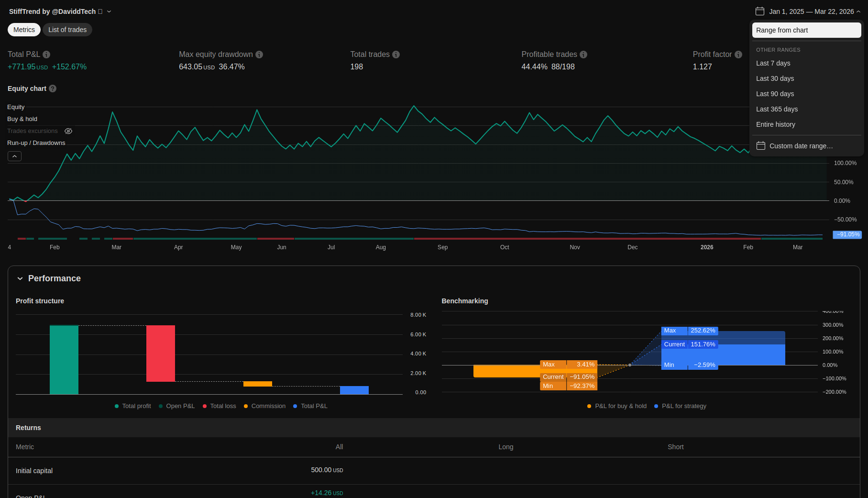This screenshot has width=868, height=498.
Task: Toggle the Buy & hold chart series
Action: point(22,119)
